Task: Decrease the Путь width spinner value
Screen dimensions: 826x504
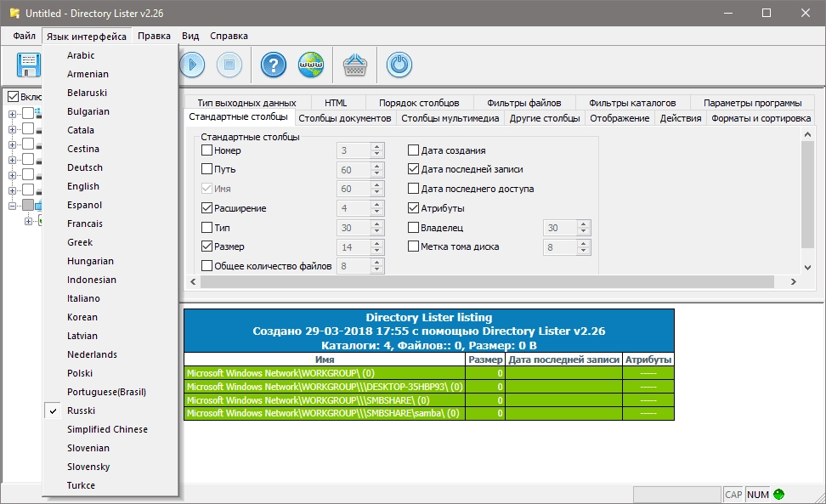Action: pos(376,173)
